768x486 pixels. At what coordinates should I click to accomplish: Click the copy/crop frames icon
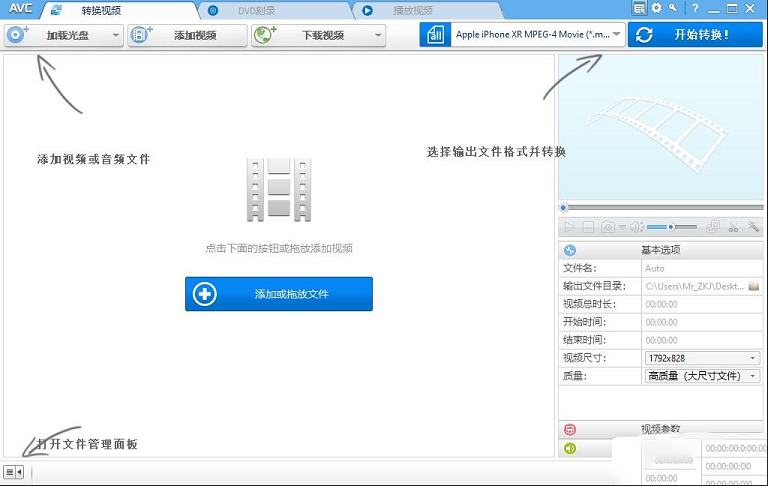pyautogui.click(x=713, y=226)
